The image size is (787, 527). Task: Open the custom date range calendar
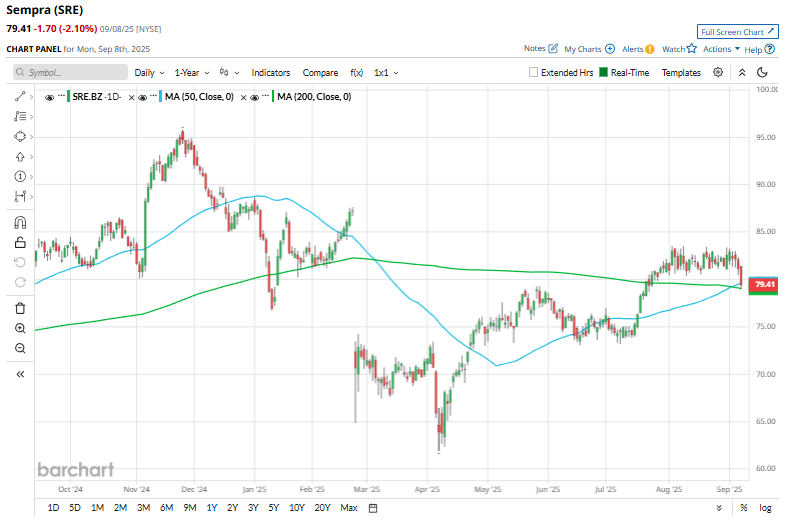click(x=373, y=508)
